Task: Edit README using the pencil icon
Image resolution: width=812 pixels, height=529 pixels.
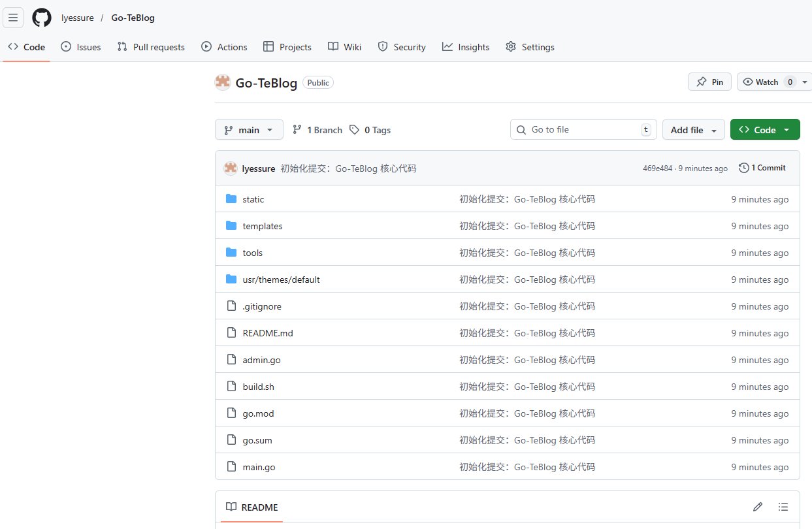Action: [x=758, y=507]
